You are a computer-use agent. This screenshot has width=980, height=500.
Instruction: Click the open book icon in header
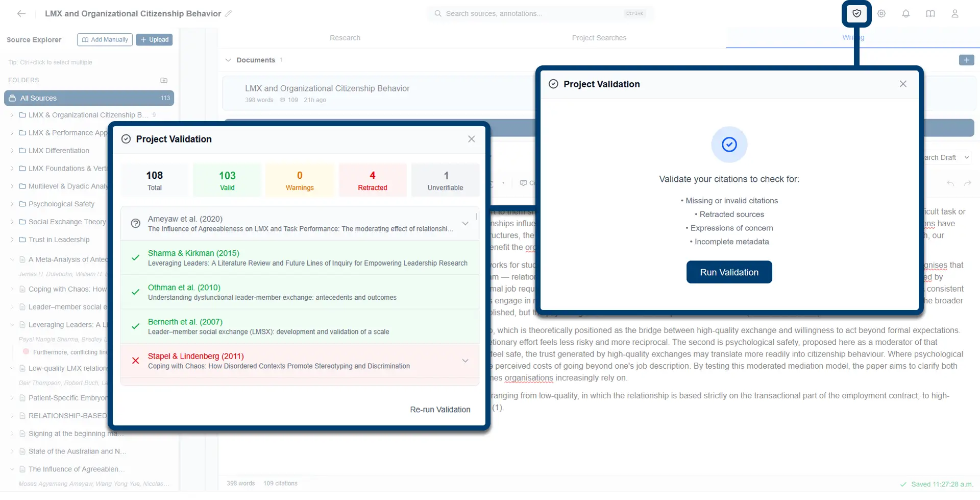(930, 14)
